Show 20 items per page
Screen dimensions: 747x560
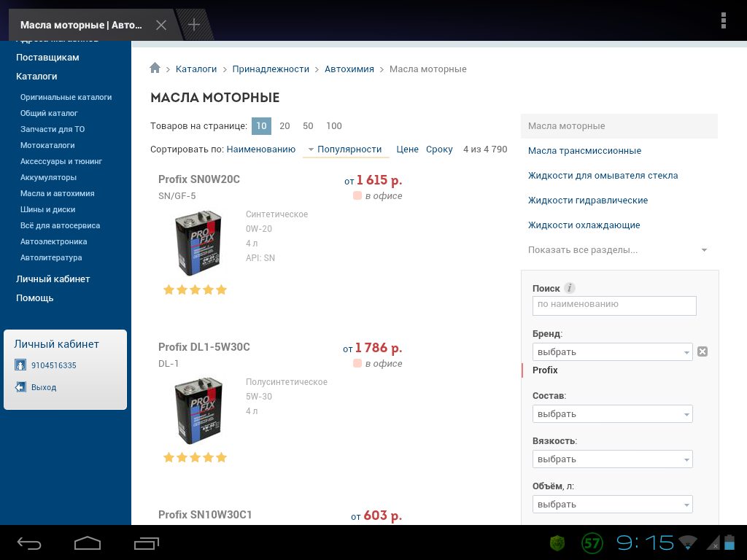(285, 125)
